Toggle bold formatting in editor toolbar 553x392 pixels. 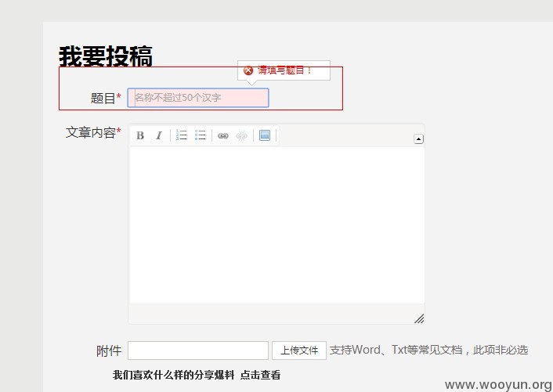[140, 135]
